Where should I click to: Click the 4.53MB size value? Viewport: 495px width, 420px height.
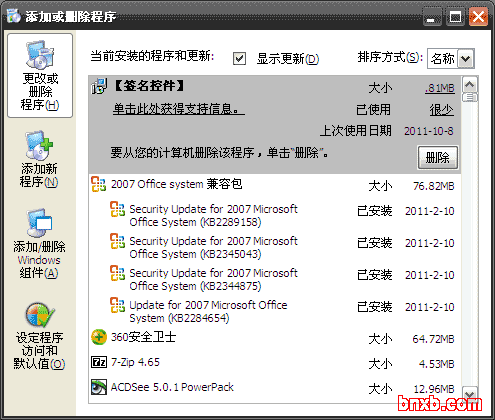tap(437, 364)
